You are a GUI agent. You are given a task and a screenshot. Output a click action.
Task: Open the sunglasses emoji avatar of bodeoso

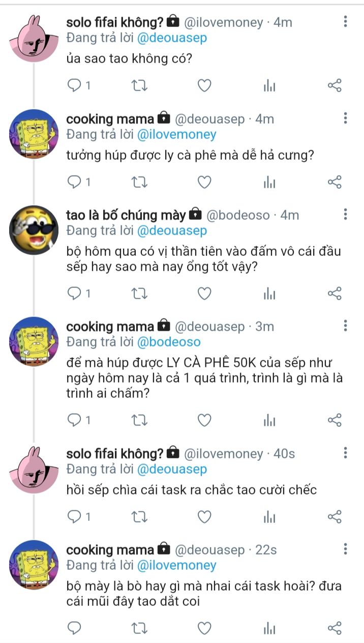(34, 230)
